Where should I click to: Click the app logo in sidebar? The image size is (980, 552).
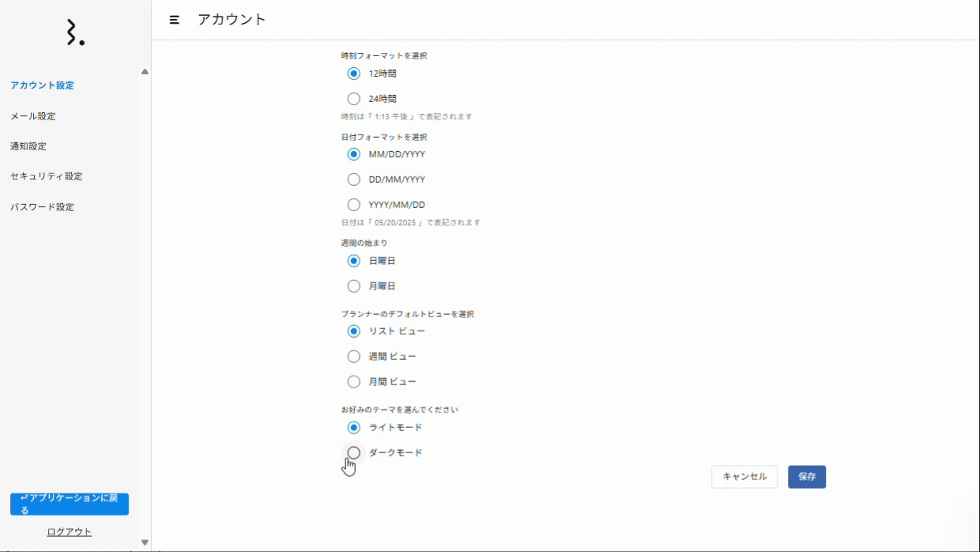pos(75,32)
